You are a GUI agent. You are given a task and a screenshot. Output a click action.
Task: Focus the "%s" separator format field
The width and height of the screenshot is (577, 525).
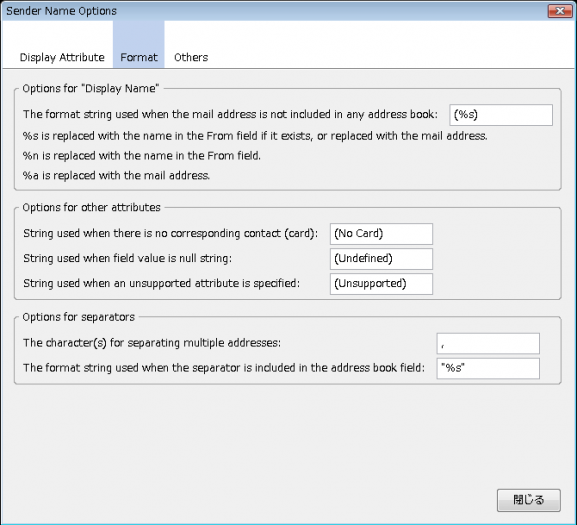coord(488,368)
